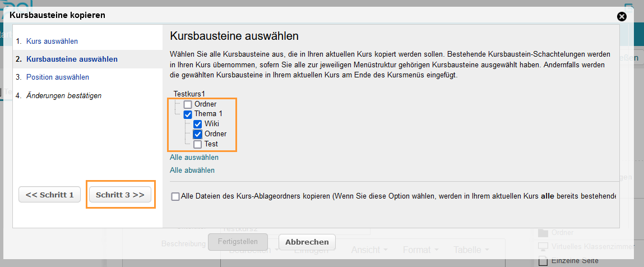Close the Kursbausteine kopieren dialog
The width and height of the screenshot is (644, 267).
point(622,16)
